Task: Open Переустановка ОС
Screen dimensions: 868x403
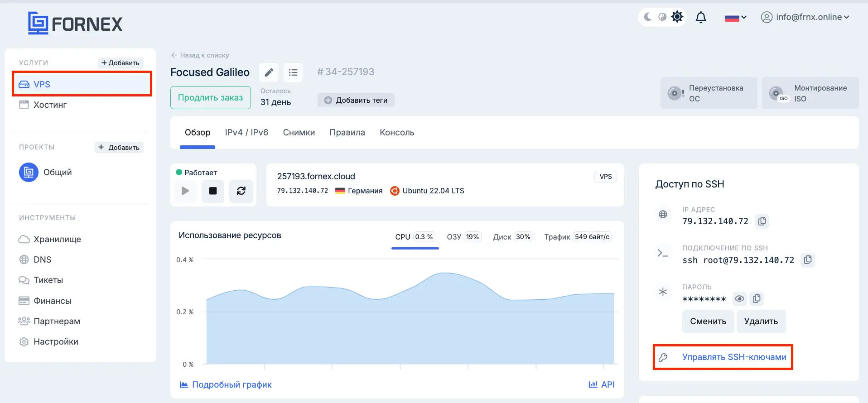Action: tap(709, 93)
